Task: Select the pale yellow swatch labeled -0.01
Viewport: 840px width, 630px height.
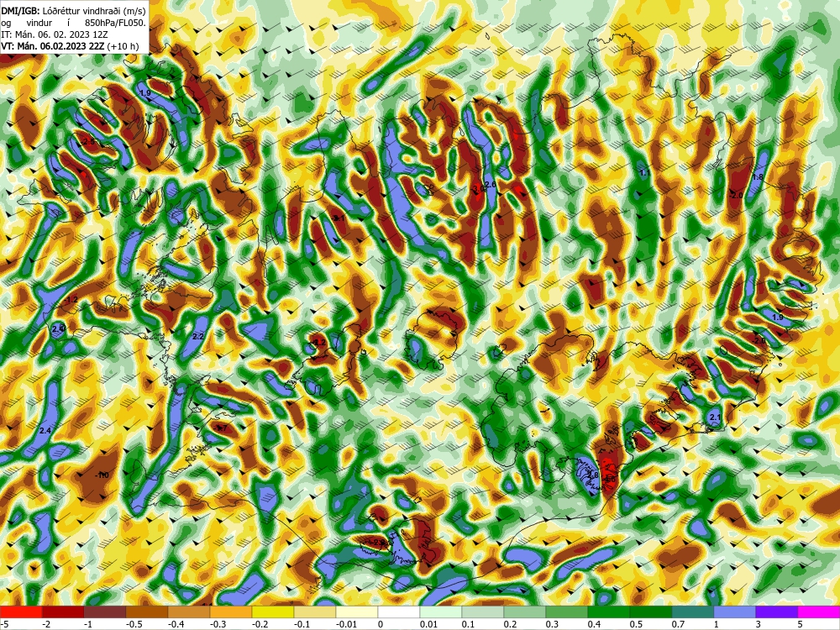Action: coord(357,612)
